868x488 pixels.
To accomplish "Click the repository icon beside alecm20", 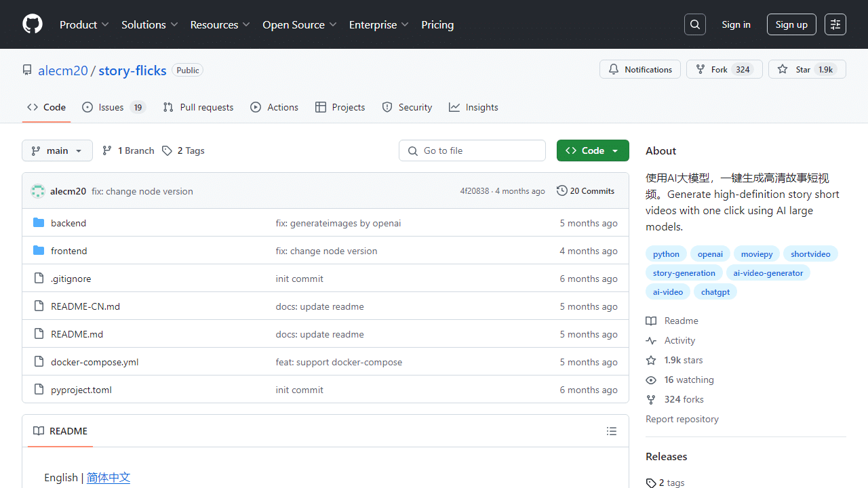I will click(x=27, y=70).
